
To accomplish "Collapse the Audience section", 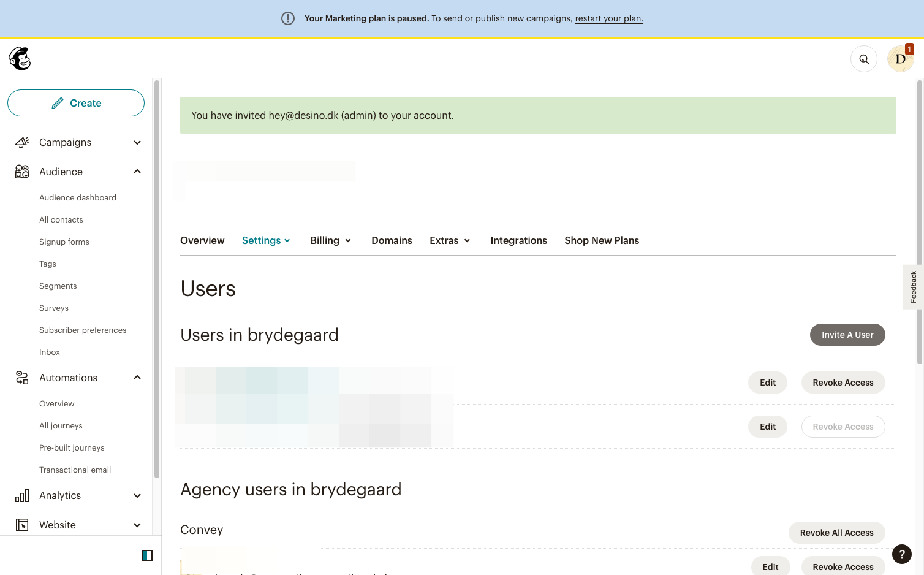I will click(x=137, y=172).
